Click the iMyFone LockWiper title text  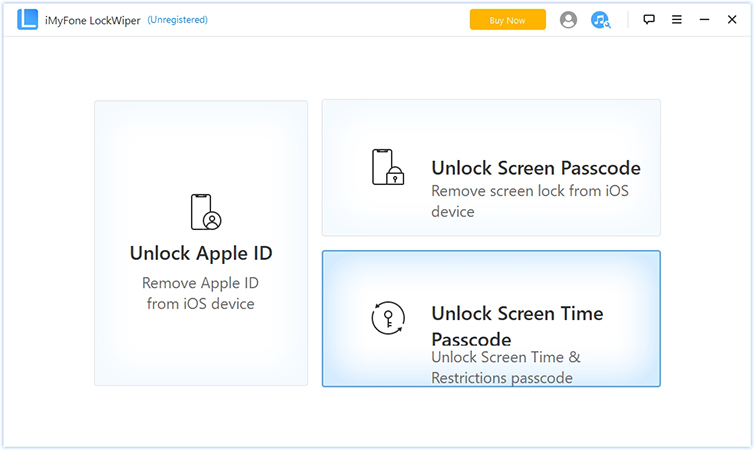(x=92, y=20)
